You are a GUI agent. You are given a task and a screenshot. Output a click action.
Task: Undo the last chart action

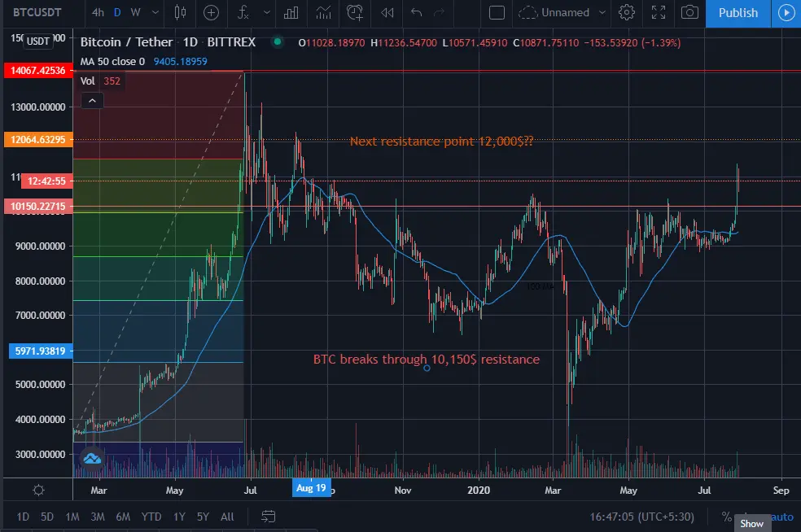[416, 12]
